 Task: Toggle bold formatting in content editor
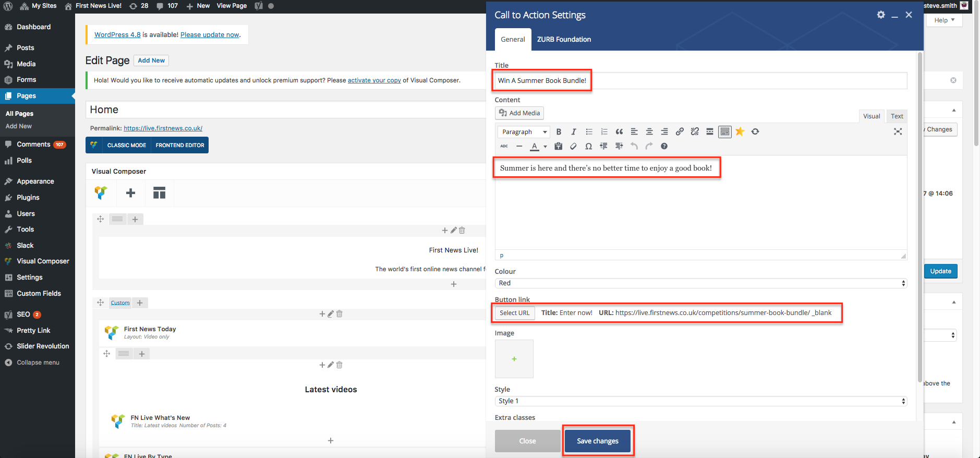[x=559, y=132]
